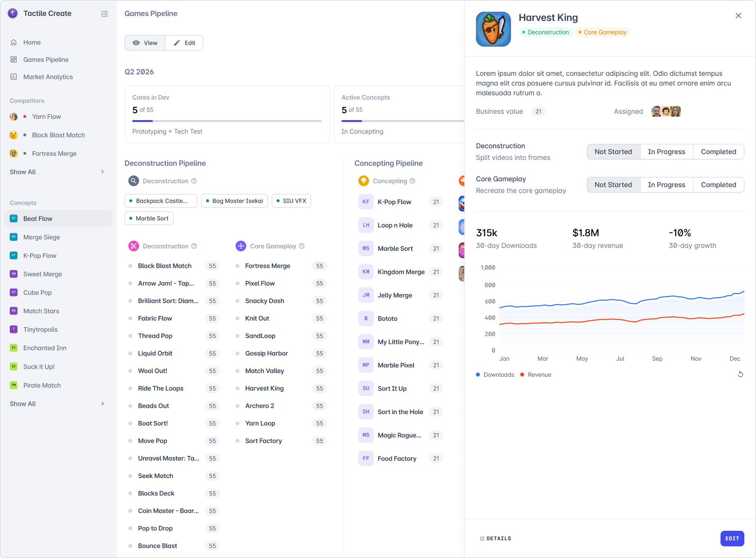This screenshot has width=756, height=558.
Task: Expand Show All under Competitors
Action: (57, 172)
